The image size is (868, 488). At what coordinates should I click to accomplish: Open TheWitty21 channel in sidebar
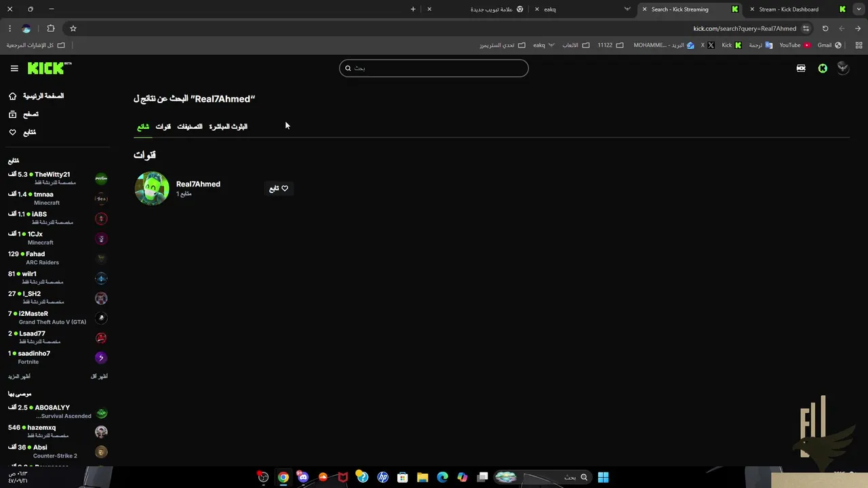point(58,178)
